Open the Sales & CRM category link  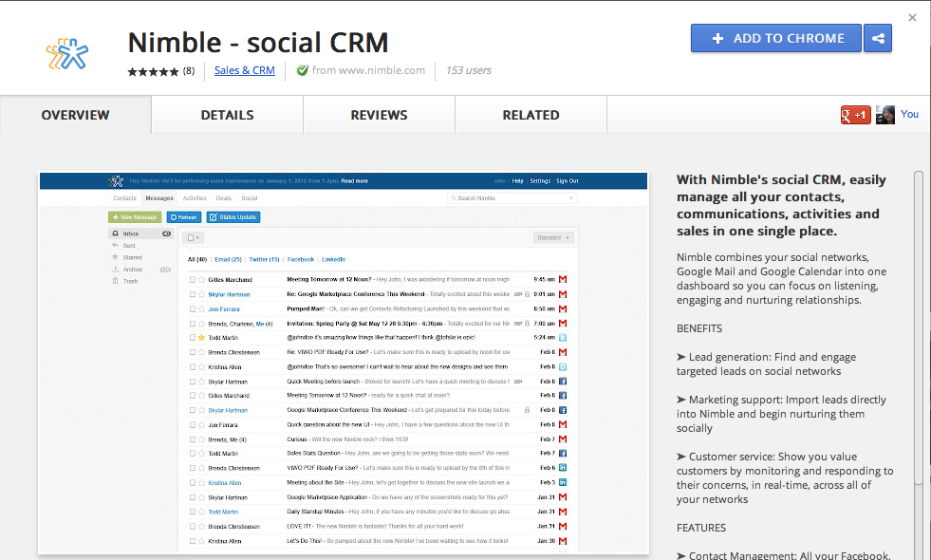pos(245,70)
